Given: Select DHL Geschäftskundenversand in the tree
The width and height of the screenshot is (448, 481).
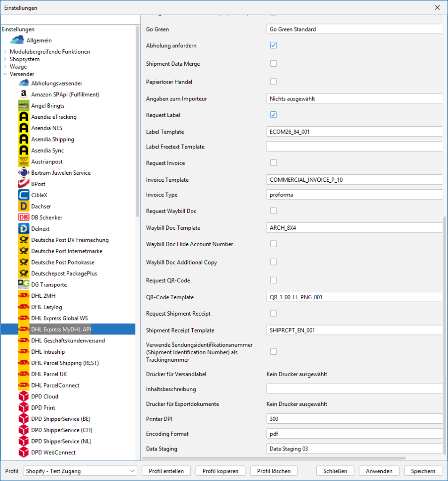Looking at the screenshot, I should [68, 341].
